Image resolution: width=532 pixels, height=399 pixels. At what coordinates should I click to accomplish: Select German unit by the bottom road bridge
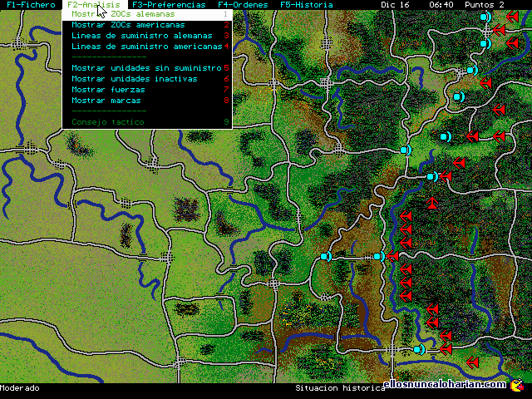pyautogui.click(x=446, y=349)
